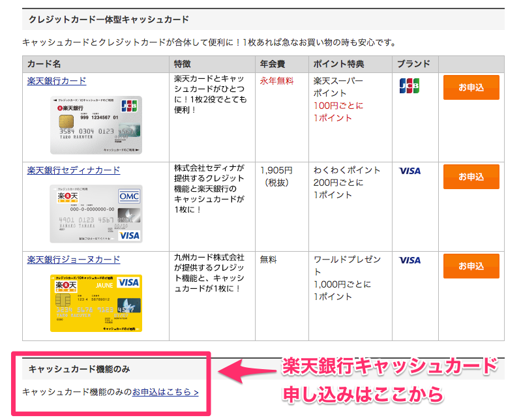Click the silver 楽天銀行カード JCB card image

96,125
